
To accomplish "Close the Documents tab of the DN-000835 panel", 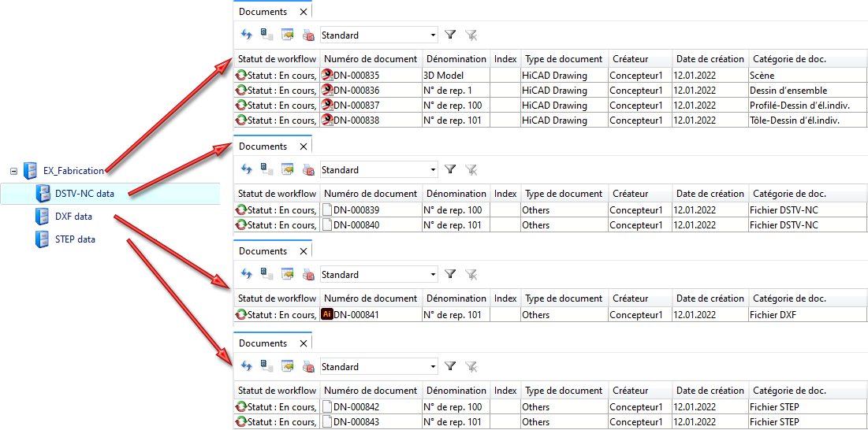I will 303,11.
